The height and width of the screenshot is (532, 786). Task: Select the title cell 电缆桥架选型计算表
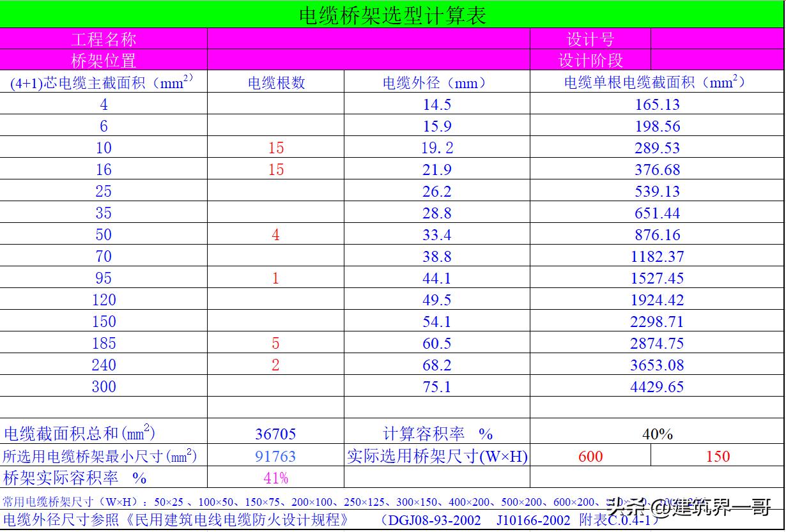392,14
